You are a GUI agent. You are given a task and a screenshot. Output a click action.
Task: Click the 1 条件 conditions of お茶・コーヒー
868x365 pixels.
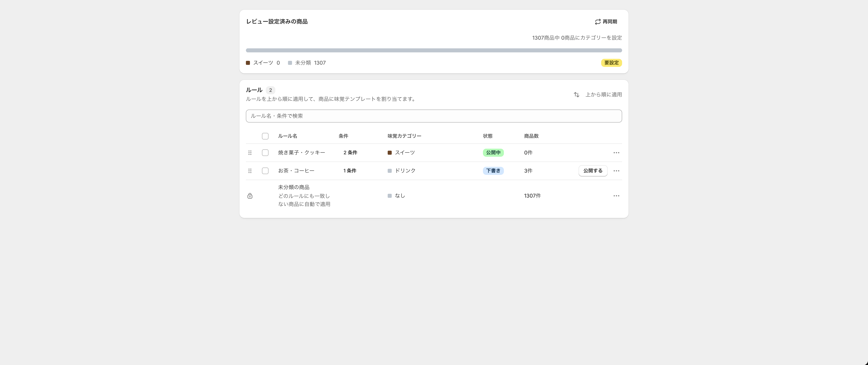pyautogui.click(x=350, y=171)
